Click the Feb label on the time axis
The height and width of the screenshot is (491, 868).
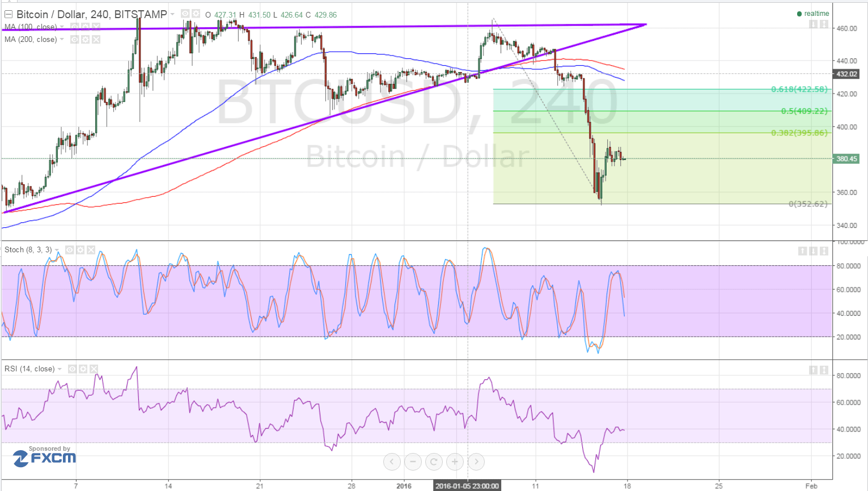coord(811,486)
